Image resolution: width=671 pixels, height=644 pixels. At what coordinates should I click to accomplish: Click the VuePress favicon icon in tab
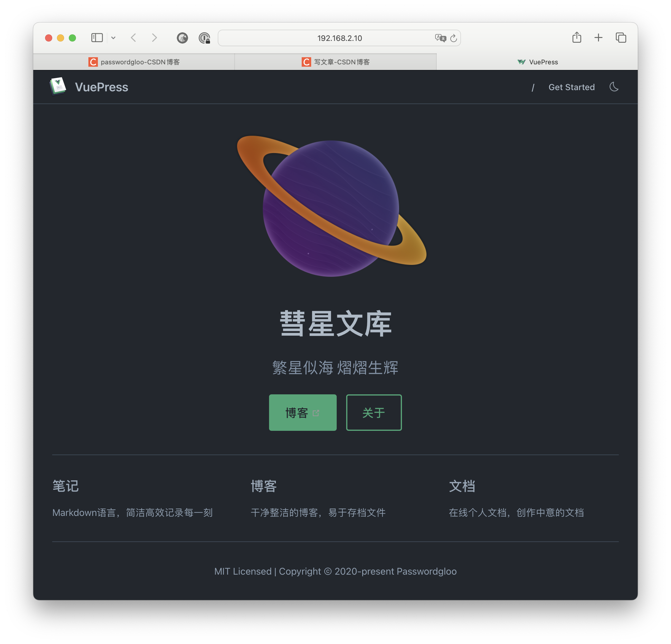(521, 61)
